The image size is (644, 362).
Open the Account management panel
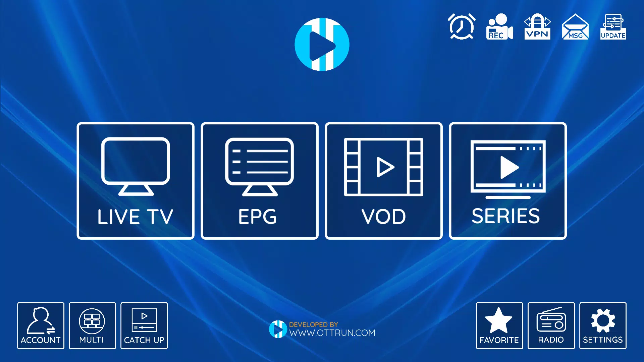point(40,325)
